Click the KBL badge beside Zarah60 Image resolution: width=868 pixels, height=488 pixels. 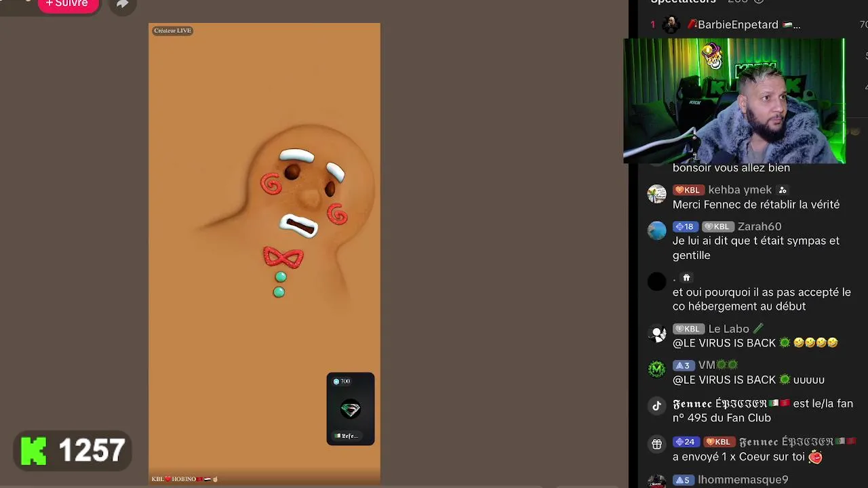click(x=717, y=226)
